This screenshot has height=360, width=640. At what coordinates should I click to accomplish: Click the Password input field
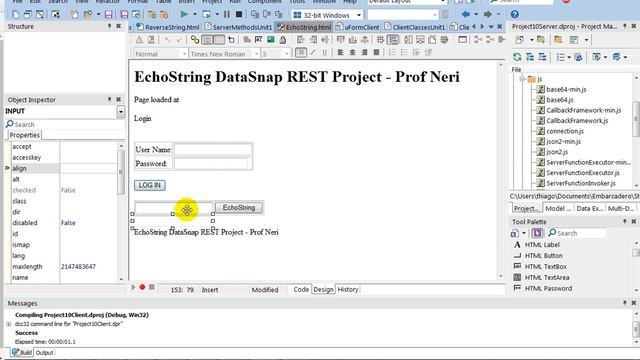[x=211, y=163]
